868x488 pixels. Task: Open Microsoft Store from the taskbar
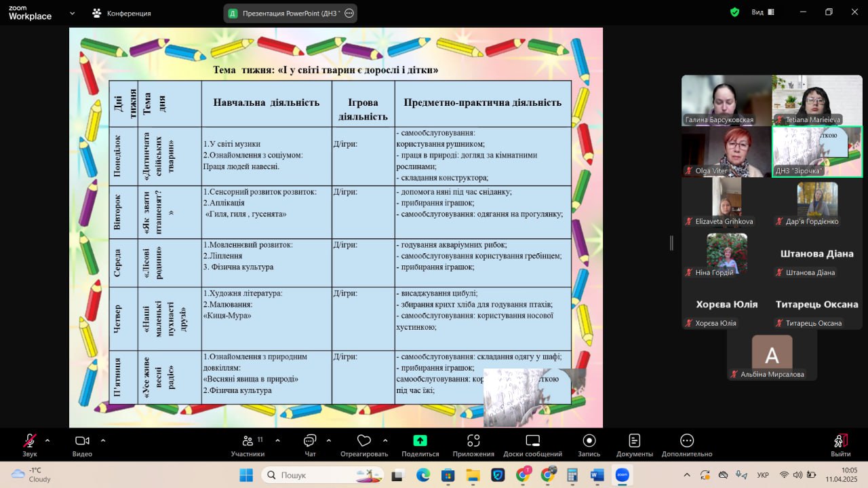448,475
